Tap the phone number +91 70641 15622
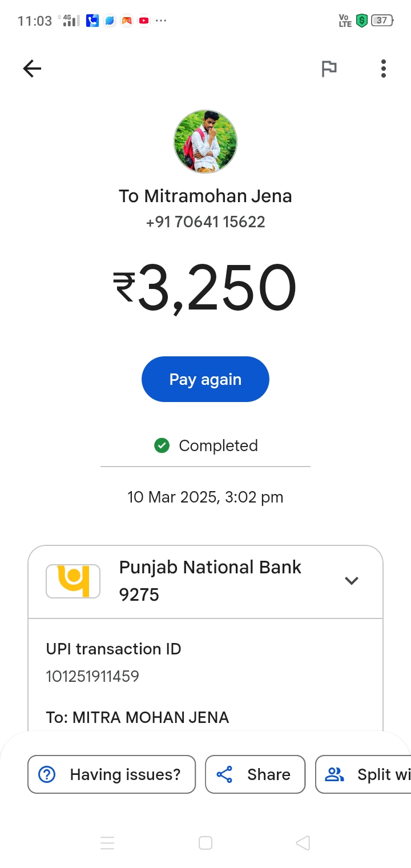411x868 pixels. point(205,222)
